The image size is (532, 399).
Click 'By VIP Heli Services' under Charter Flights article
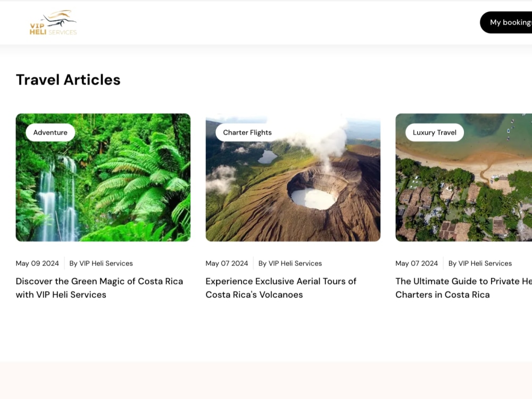click(290, 263)
